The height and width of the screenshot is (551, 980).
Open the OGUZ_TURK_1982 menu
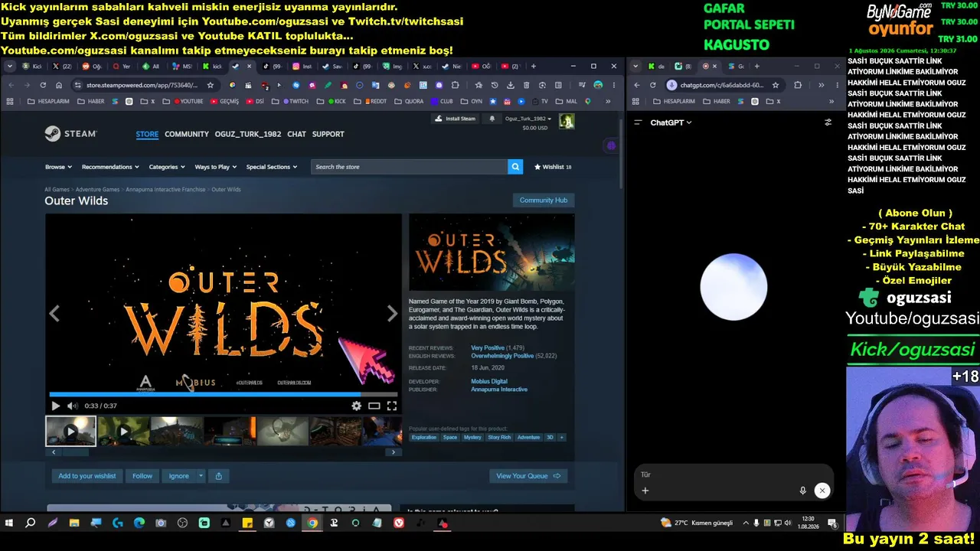coord(248,134)
